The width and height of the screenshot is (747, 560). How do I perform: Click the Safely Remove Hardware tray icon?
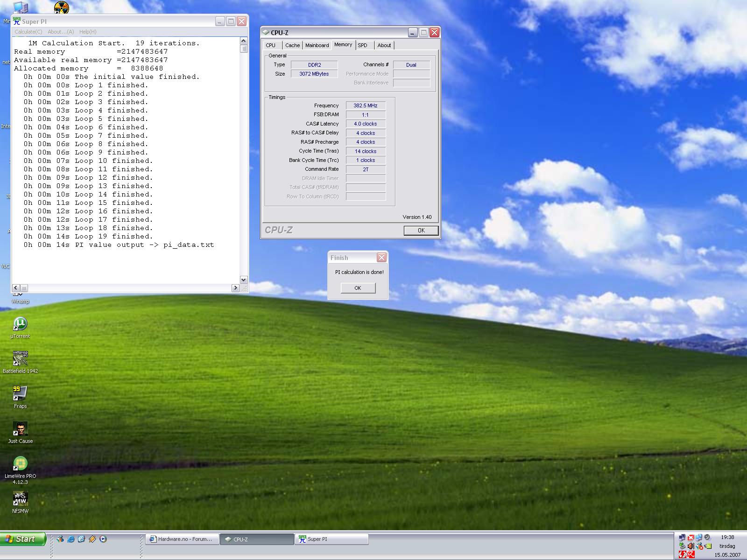[683, 546]
